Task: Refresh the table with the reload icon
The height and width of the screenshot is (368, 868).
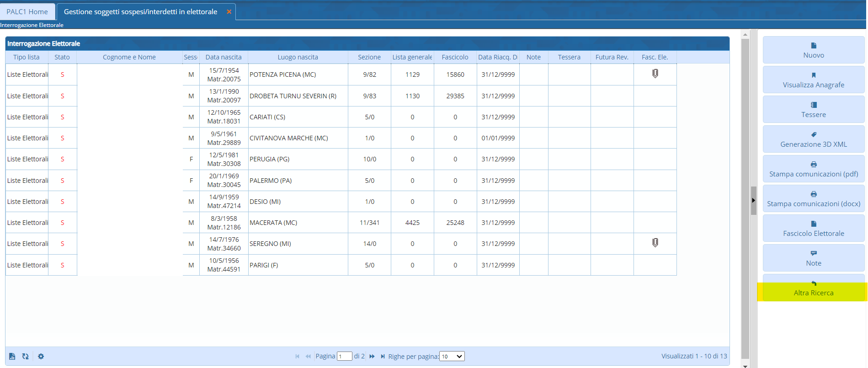Action: [x=26, y=357]
